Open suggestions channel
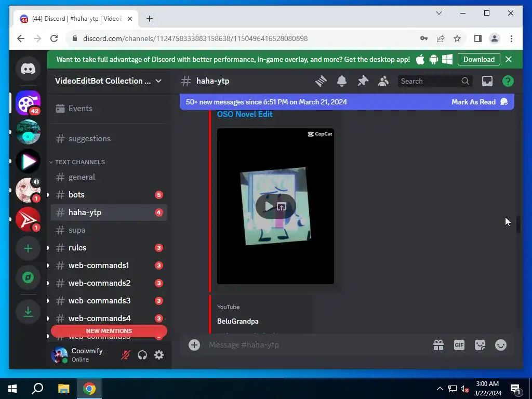The image size is (532, 399). click(109, 138)
